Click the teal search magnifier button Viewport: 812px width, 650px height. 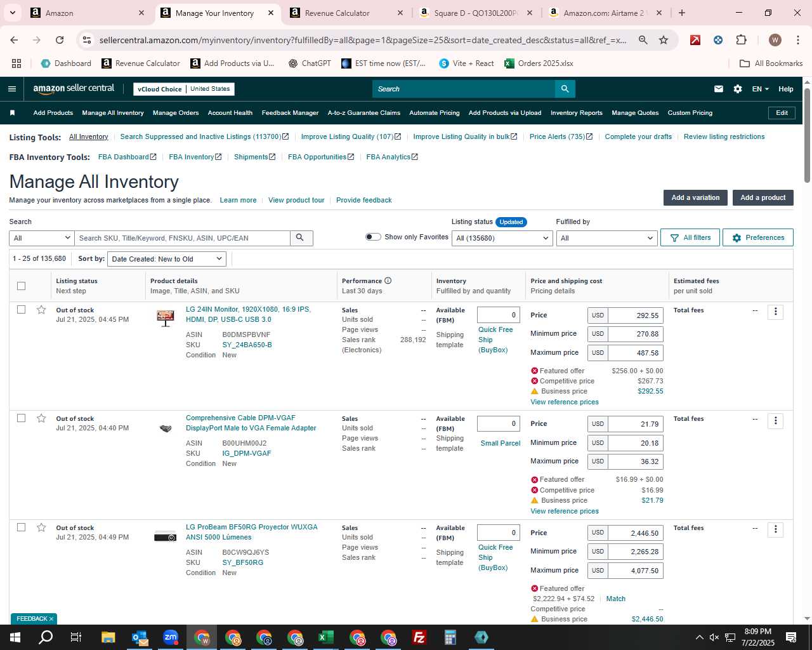[x=565, y=89]
